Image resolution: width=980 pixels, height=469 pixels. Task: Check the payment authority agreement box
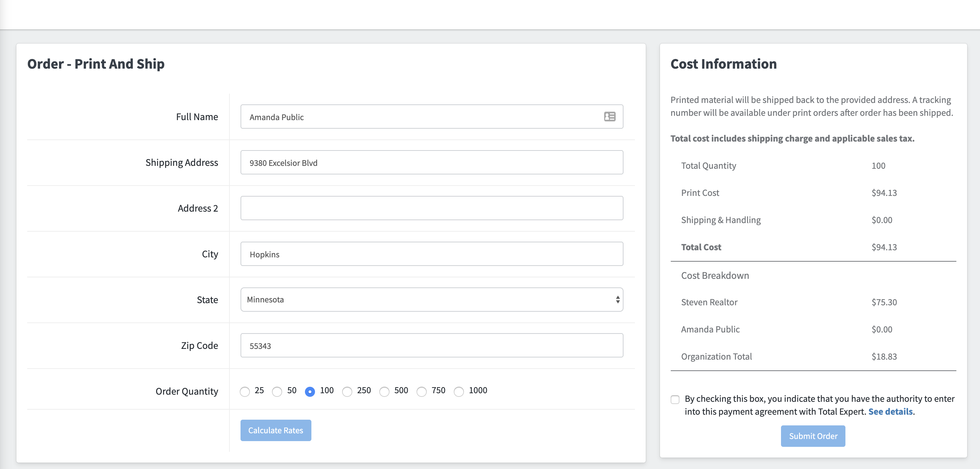675,399
